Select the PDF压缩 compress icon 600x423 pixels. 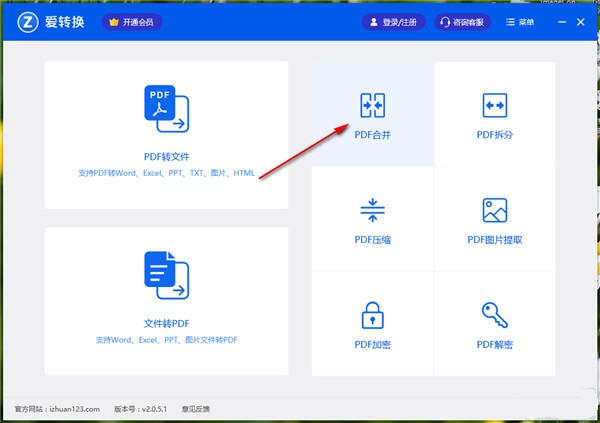372,210
